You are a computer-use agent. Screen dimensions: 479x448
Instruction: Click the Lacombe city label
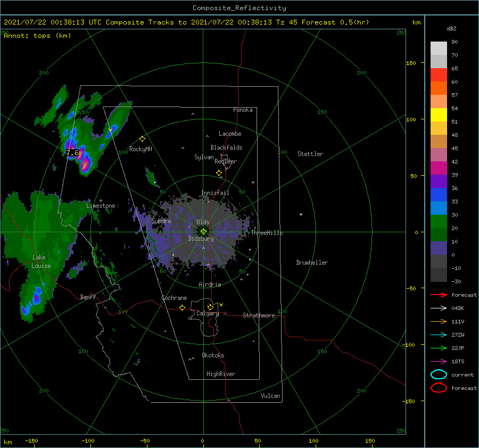[x=230, y=134]
